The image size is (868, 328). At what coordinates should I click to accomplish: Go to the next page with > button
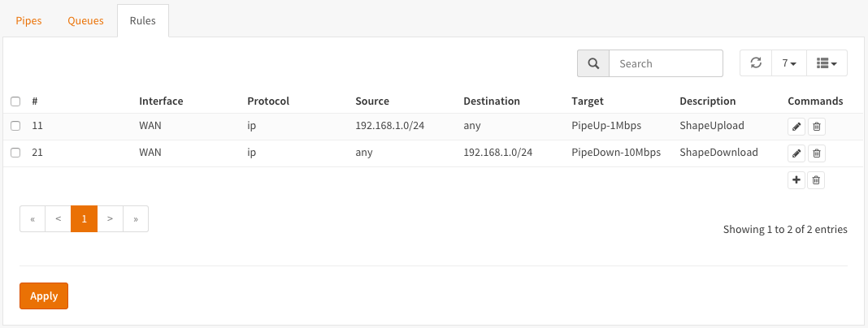coord(110,218)
